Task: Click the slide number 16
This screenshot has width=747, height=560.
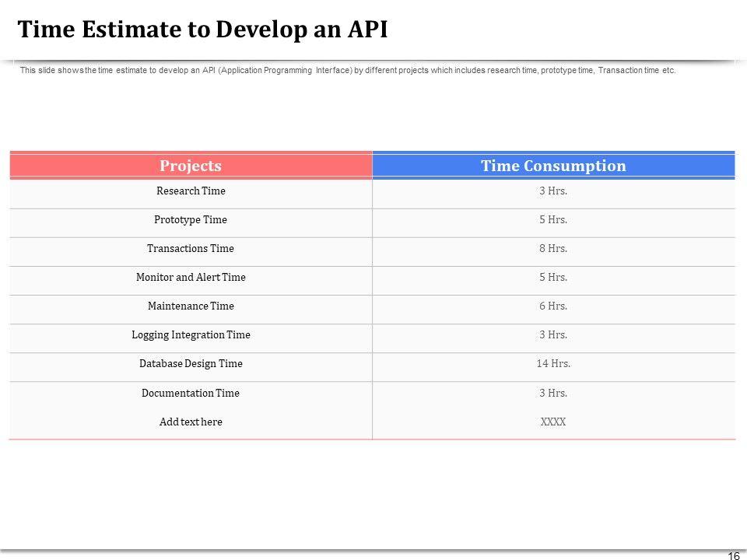Action: point(733,555)
